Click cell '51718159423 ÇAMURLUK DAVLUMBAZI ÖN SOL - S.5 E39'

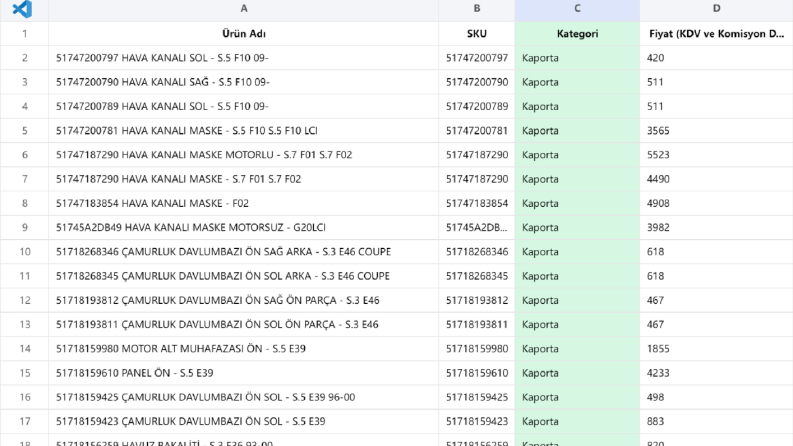coord(244,421)
